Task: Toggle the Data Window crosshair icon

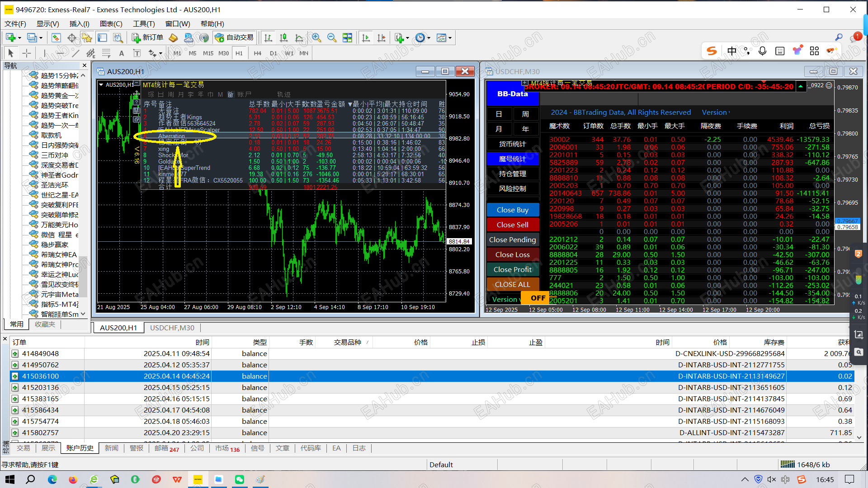Action: pyautogui.click(x=71, y=38)
